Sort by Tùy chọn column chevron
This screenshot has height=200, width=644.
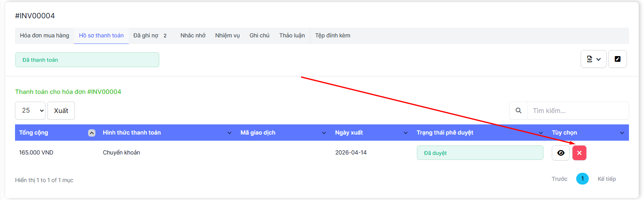coord(622,133)
